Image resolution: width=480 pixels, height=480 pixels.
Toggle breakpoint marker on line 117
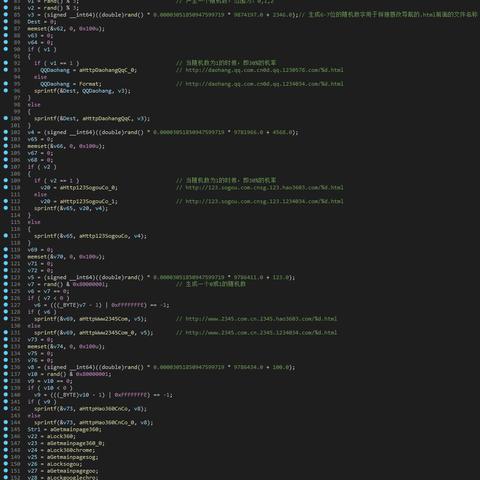(x=6, y=236)
